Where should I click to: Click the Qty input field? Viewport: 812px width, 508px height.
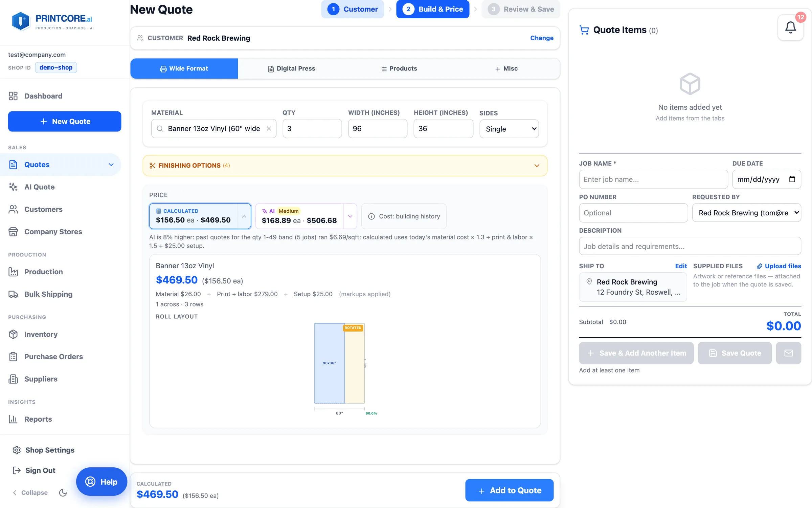tap(312, 129)
